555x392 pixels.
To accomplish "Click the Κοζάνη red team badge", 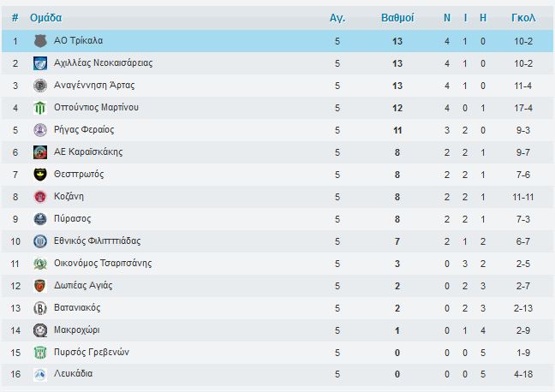I will pos(39,197).
